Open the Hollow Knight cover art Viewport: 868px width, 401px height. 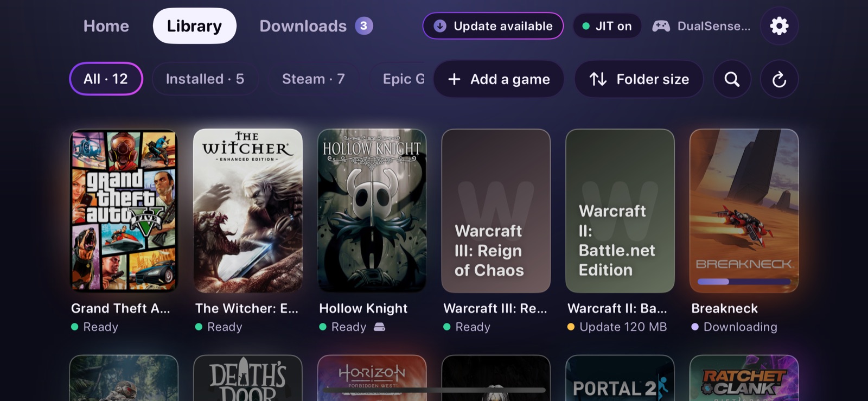(372, 211)
